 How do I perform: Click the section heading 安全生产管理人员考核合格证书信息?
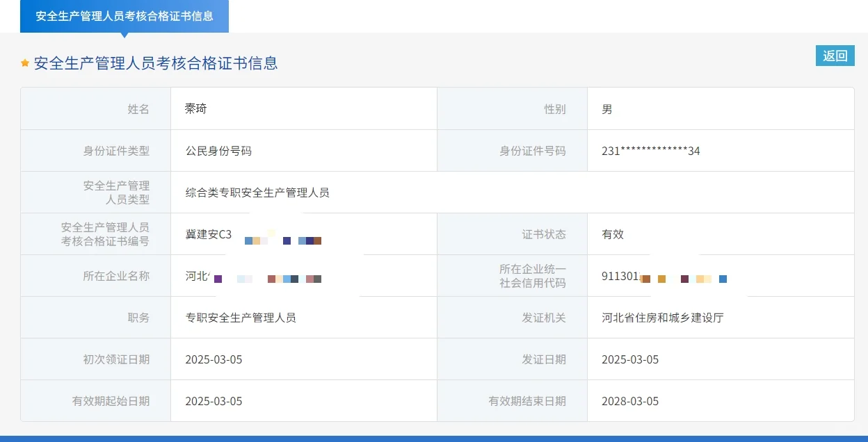[x=156, y=63]
